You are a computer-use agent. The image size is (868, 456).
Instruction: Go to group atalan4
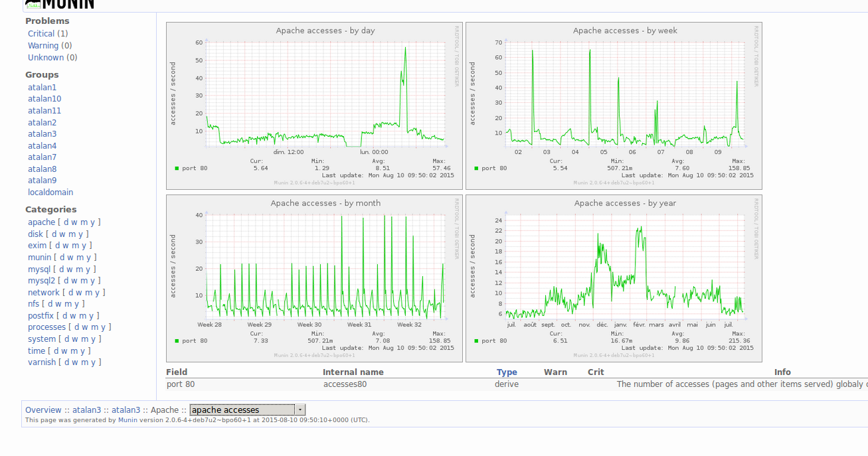42,146
